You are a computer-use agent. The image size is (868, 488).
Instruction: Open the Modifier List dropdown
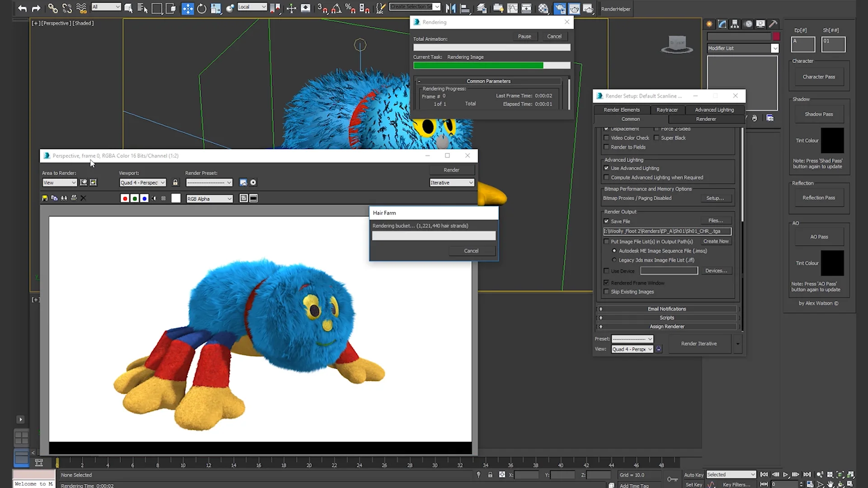coord(775,48)
